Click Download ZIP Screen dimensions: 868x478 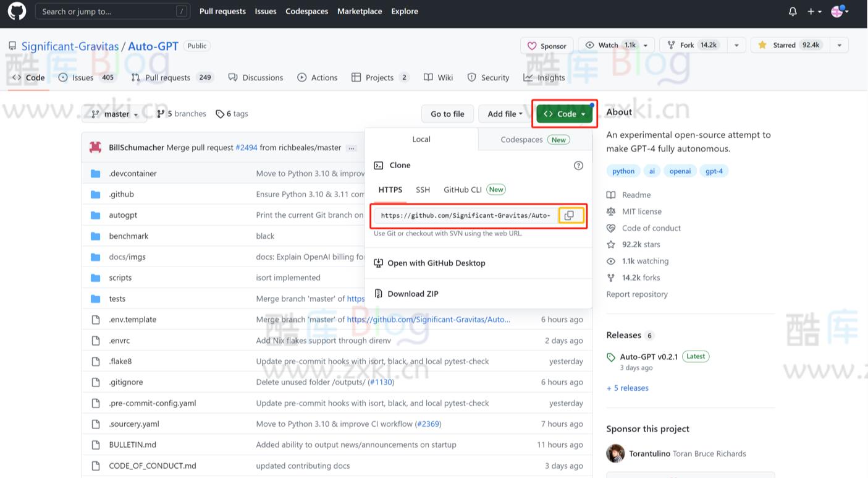tap(413, 294)
